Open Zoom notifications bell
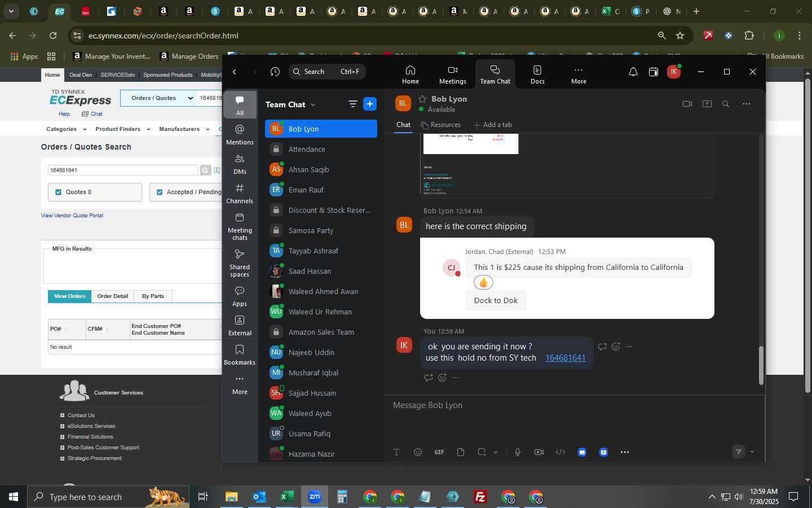Screen dimensions: 812x508 633,72
